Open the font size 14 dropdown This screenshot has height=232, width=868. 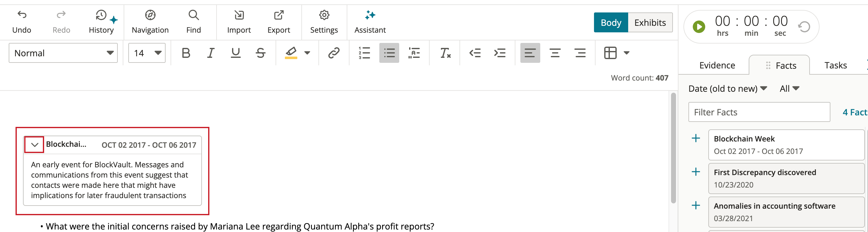pos(147,53)
